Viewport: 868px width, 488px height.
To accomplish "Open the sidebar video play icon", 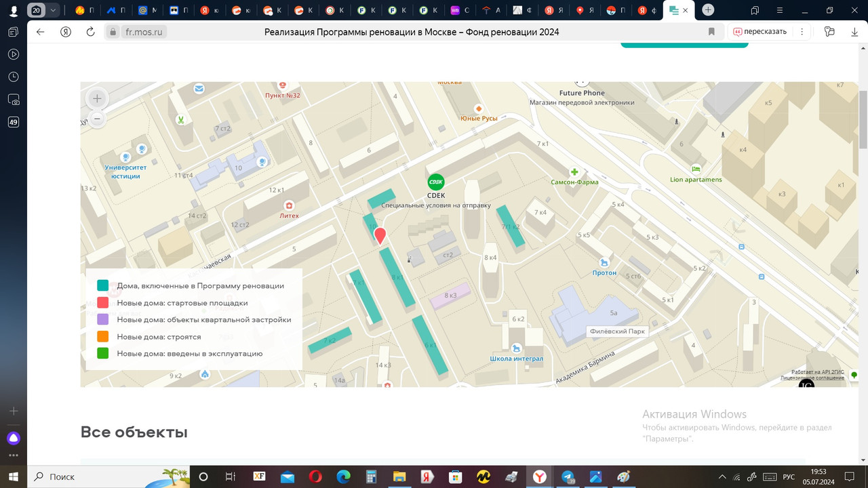I will click(x=14, y=54).
